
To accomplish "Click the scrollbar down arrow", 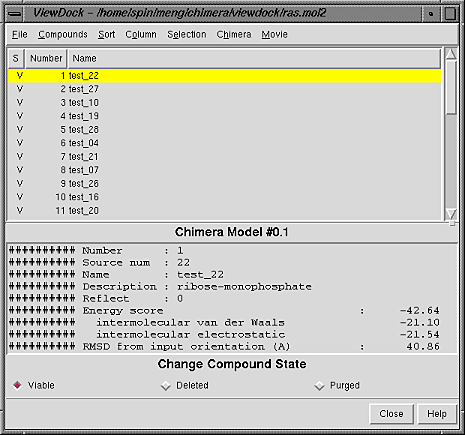I will pyautogui.click(x=451, y=214).
